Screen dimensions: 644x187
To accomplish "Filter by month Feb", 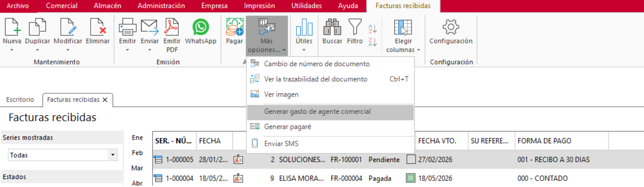I will coord(137,153).
